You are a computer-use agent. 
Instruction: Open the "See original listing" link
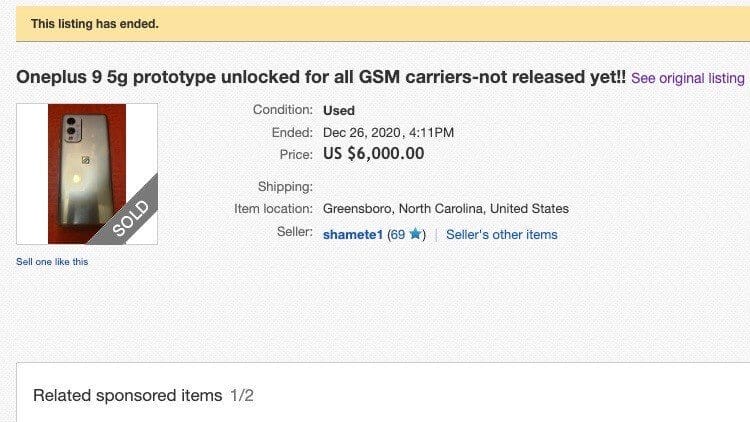pos(688,78)
